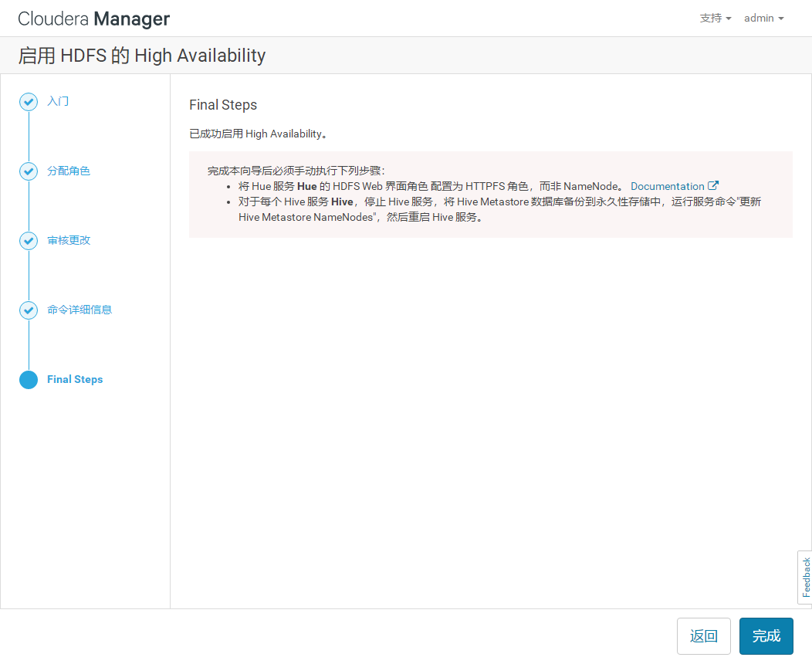Click the Cloudera Manager logo
Screen dimensions: 812x664
tap(93, 19)
